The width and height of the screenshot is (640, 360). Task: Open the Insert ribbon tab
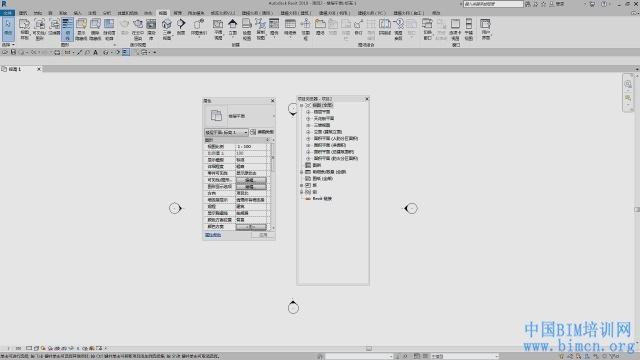pos(77,13)
